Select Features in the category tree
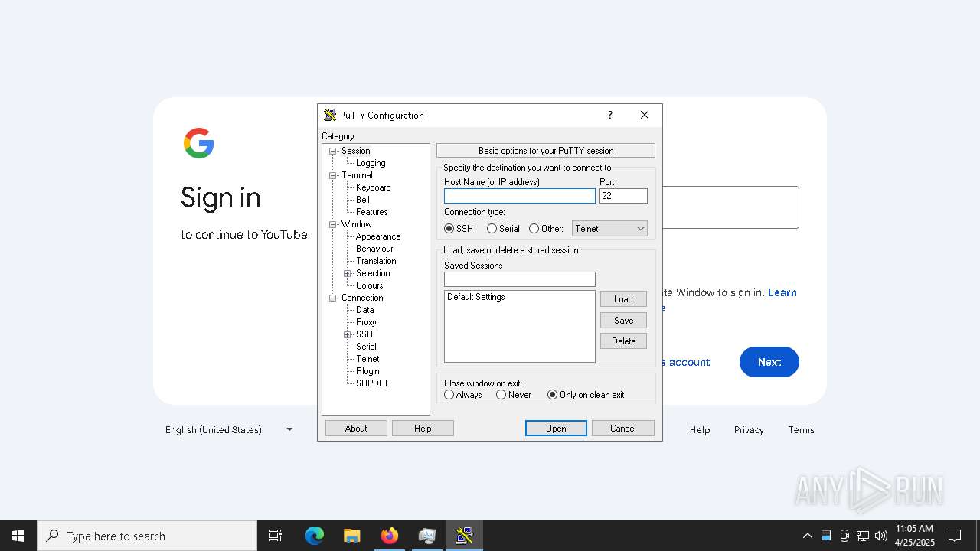This screenshot has width=980, height=551. point(372,212)
